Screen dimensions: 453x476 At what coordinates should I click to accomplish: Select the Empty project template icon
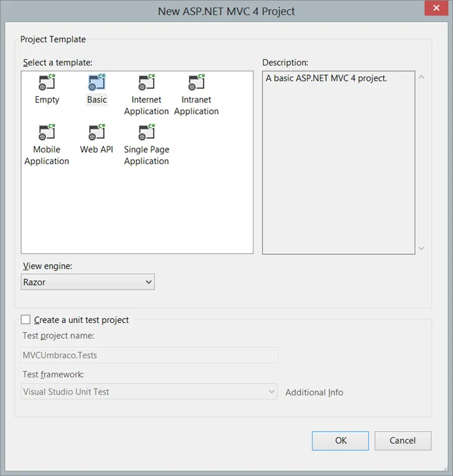pos(47,83)
